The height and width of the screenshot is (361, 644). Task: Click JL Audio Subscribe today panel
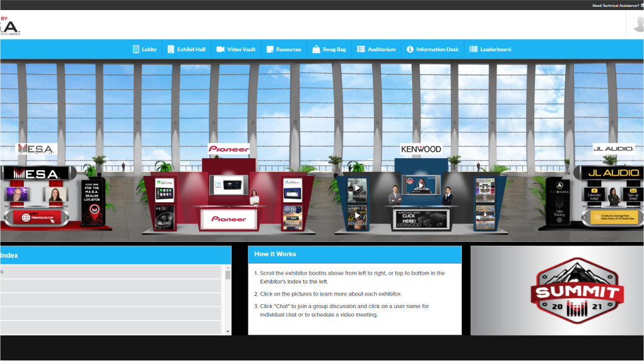click(594, 194)
